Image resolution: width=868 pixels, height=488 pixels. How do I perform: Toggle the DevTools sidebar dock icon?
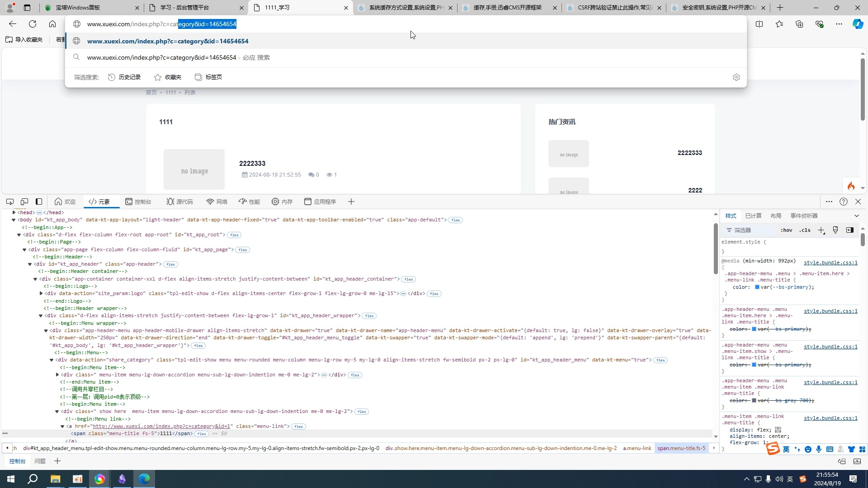point(39,202)
